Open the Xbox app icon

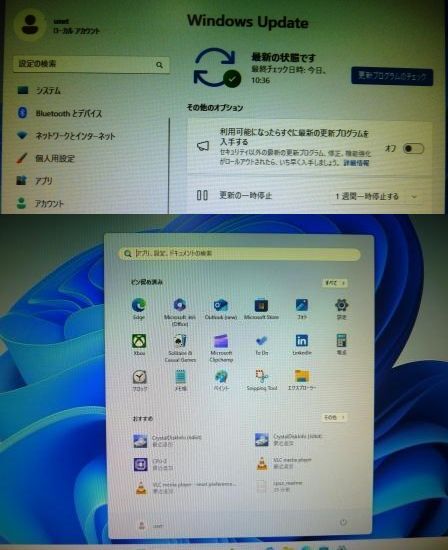click(139, 344)
